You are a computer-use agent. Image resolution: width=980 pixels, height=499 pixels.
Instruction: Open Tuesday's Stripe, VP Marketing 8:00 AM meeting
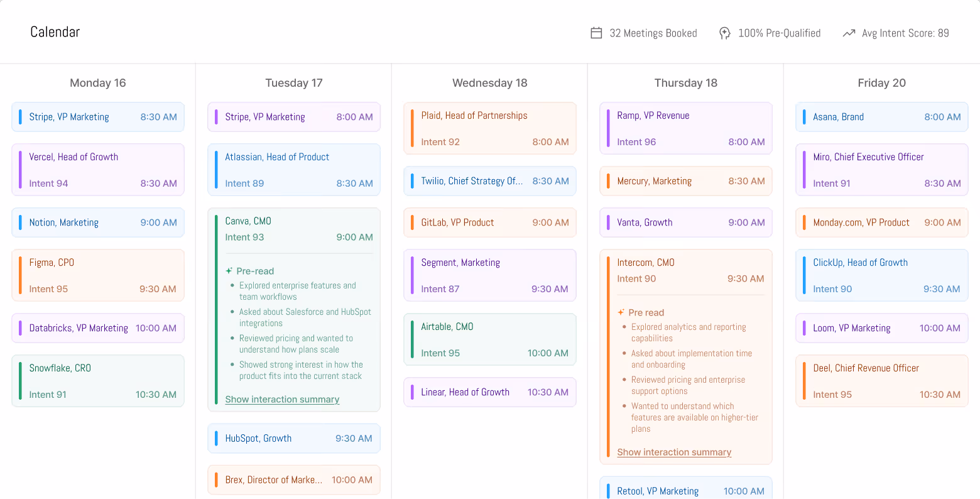click(x=294, y=117)
